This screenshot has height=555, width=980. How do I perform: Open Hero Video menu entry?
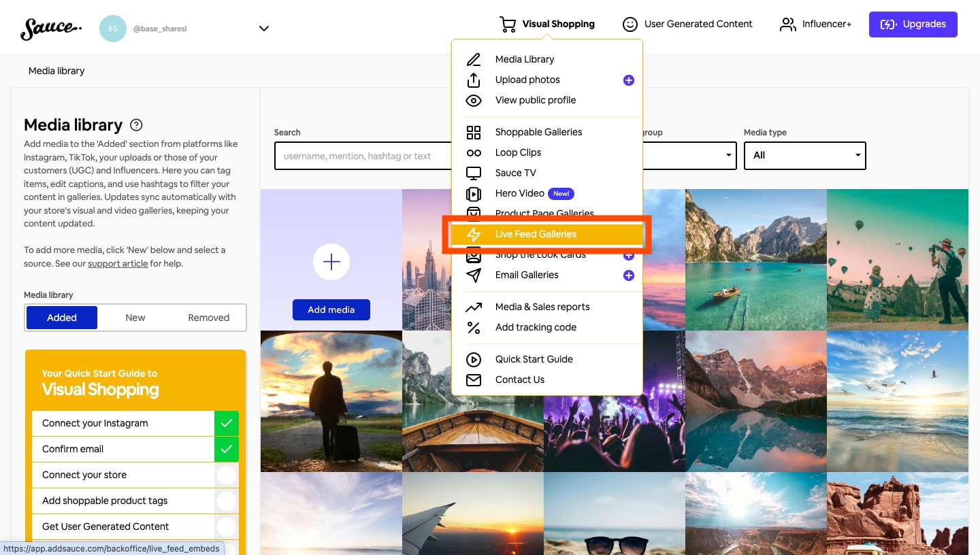[x=520, y=193]
